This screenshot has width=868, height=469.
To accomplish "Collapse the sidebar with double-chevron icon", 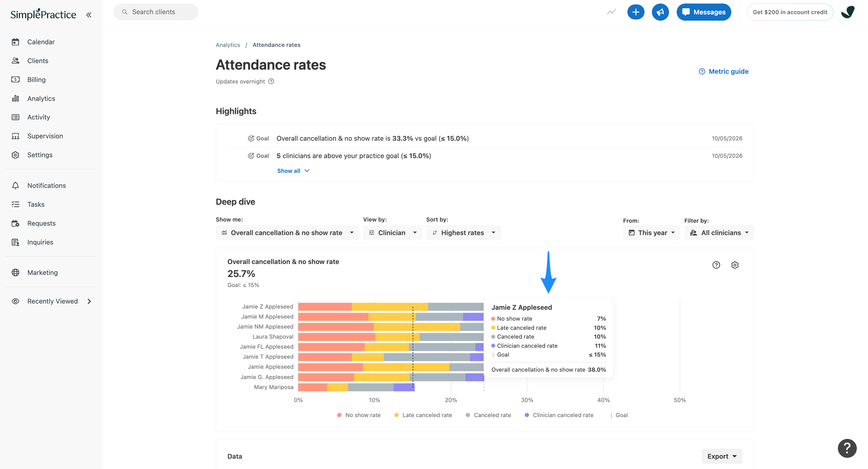I will [89, 15].
